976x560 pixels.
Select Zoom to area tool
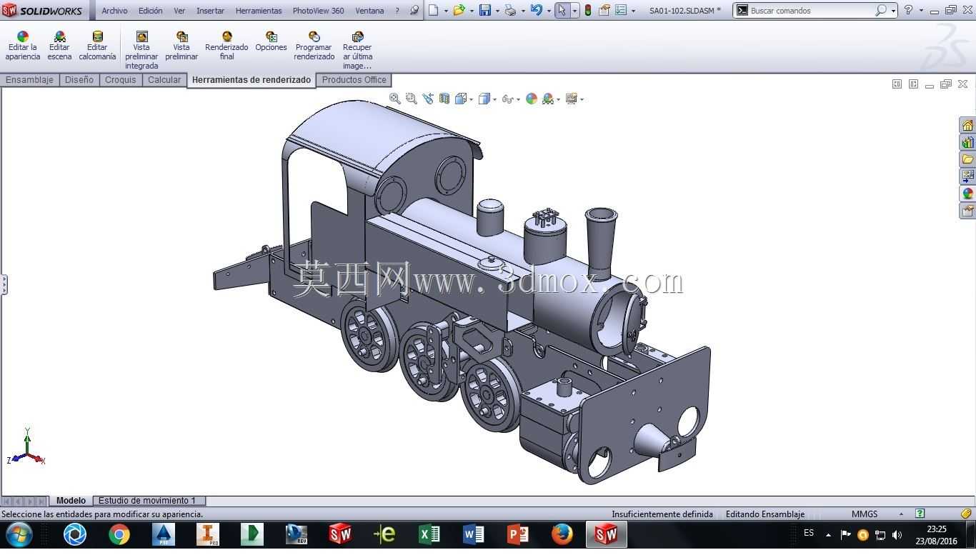(x=411, y=99)
